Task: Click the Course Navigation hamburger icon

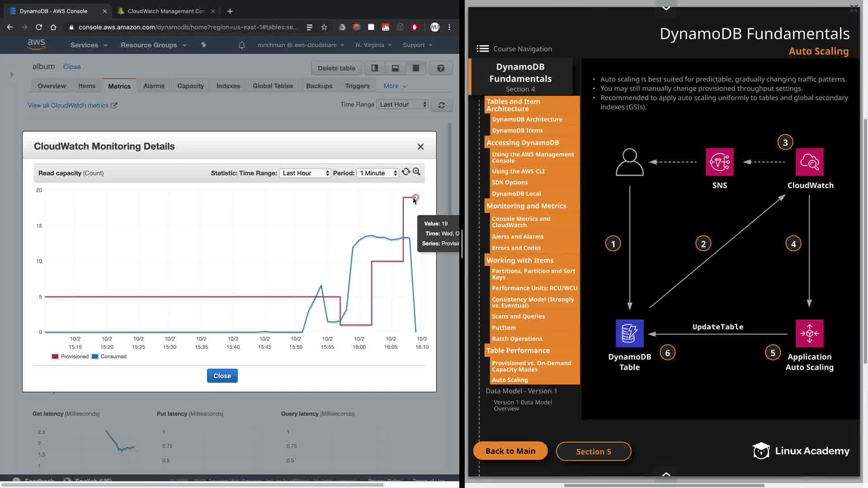Action: coord(482,49)
